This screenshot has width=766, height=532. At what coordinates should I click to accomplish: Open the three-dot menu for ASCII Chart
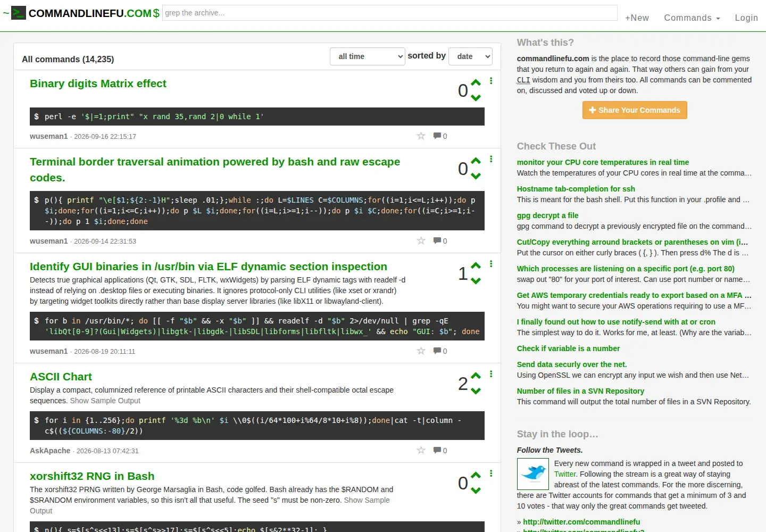coord(491,374)
